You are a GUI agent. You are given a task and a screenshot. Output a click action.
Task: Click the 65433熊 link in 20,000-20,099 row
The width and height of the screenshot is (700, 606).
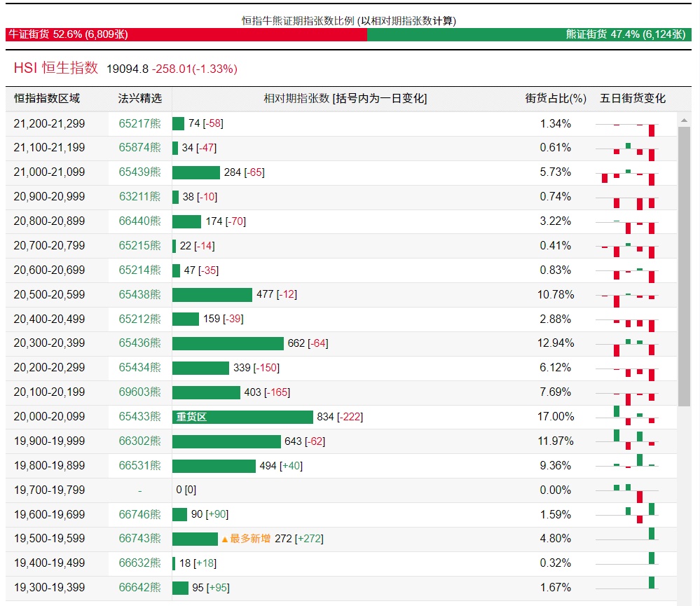[x=139, y=417]
